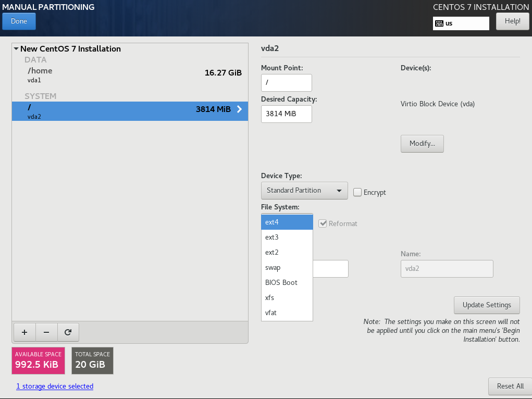Click the Mount Point input field
532x399 pixels.
[x=286, y=82]
